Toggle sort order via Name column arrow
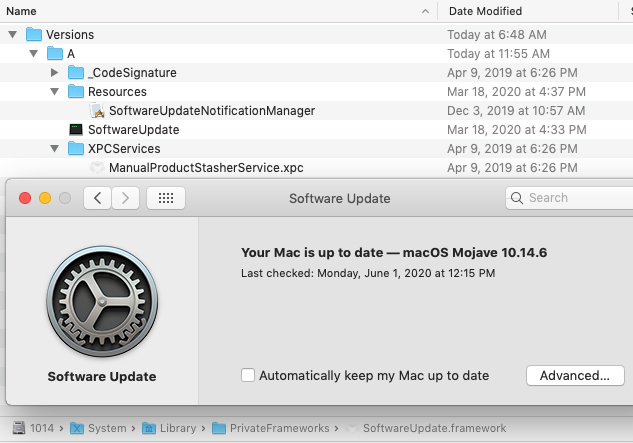 tap(425, 11)
